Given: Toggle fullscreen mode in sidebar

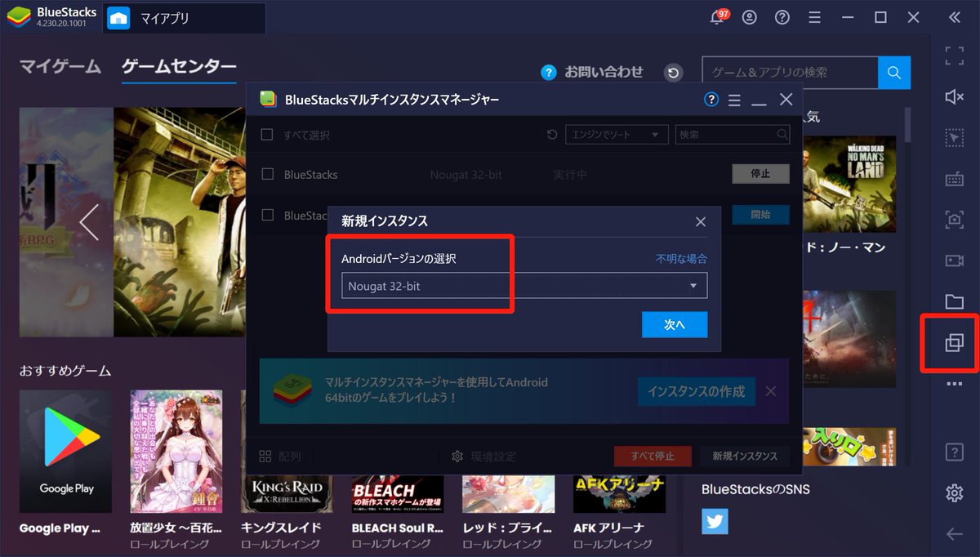Looking at the screenshot, I should (x=954, y=56).
